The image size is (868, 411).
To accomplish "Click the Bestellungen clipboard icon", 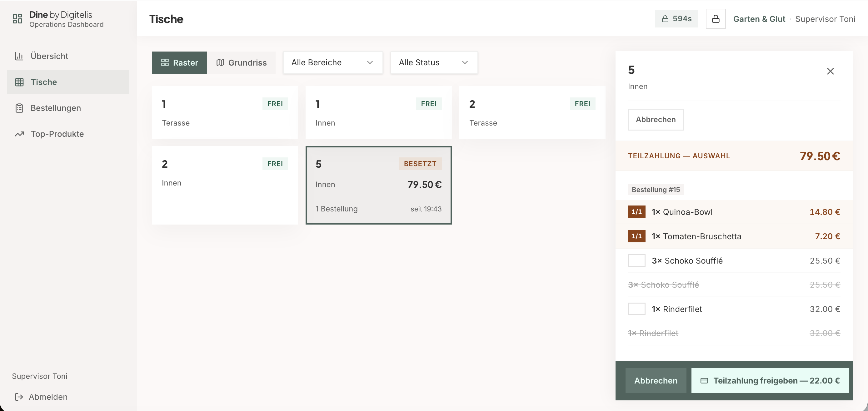I will [x=19, y=108].
